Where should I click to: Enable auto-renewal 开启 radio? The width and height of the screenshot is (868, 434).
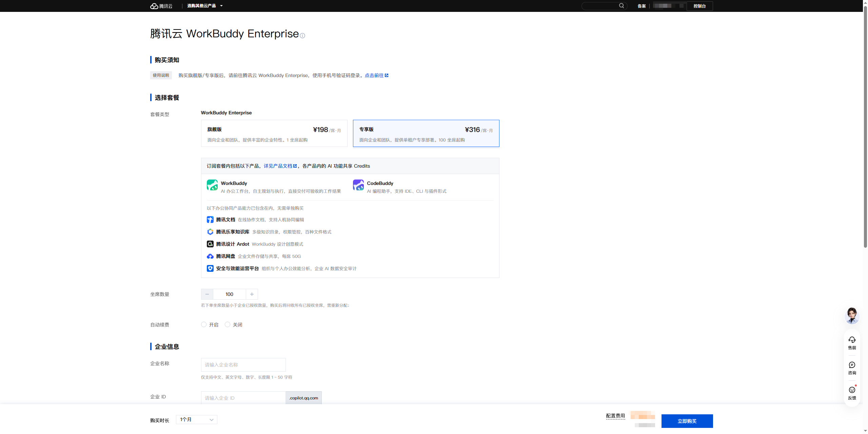point(204,324)
